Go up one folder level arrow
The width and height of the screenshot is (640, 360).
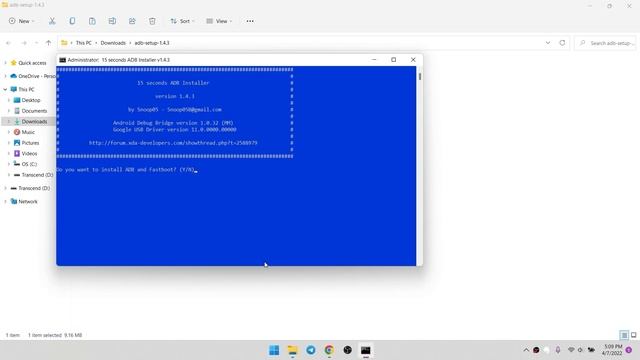49,43
